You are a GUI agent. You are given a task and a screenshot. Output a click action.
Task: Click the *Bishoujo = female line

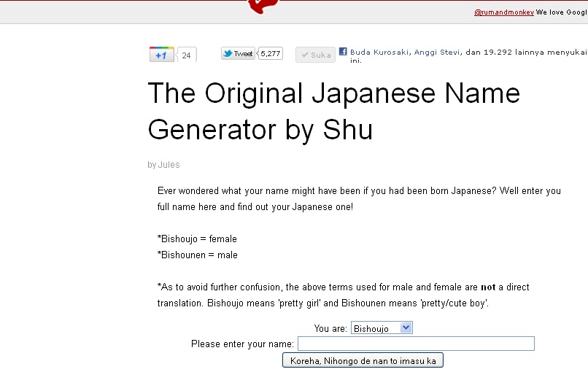coord(197,239)
